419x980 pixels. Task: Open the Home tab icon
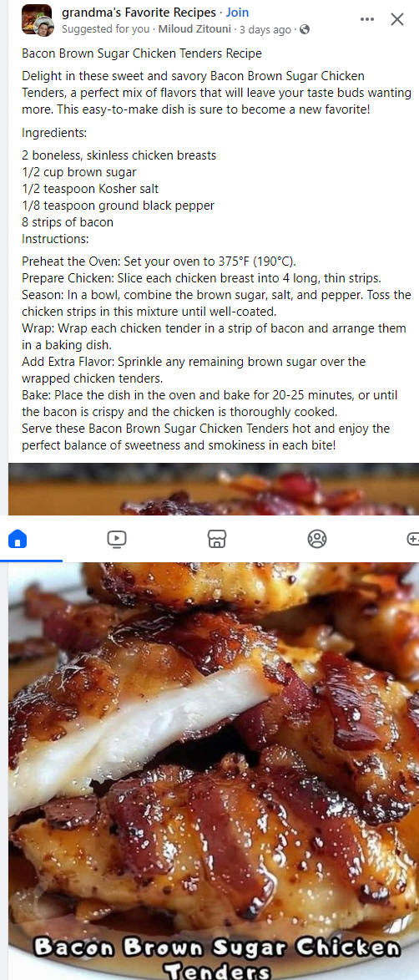18,538
